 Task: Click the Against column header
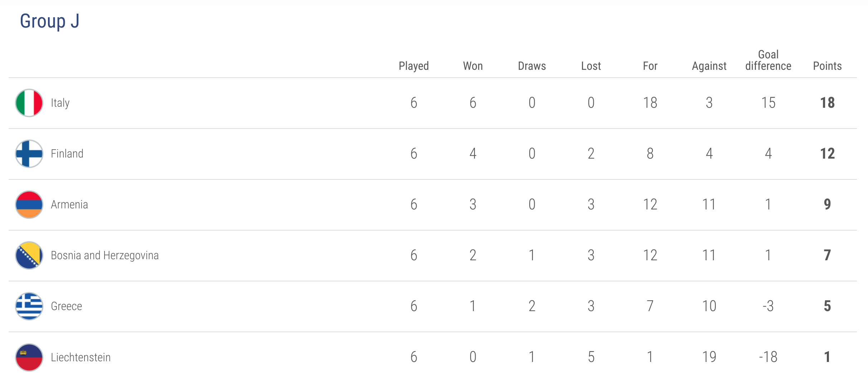point(709,66)
